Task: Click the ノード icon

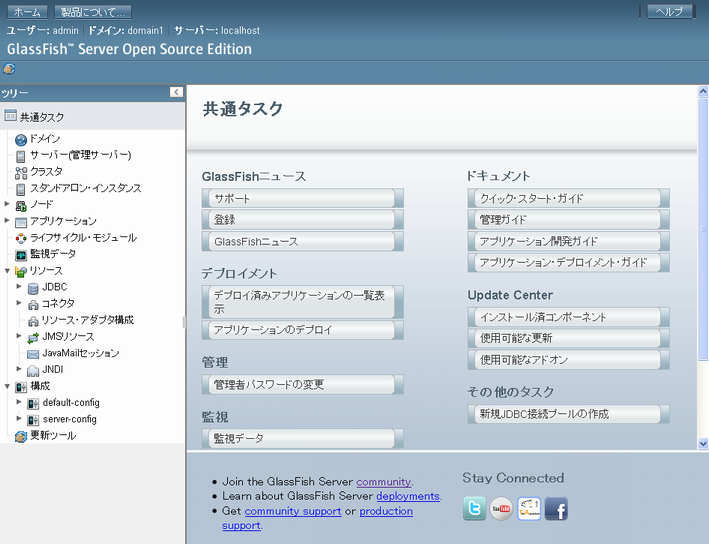Action: coord(21,206)
